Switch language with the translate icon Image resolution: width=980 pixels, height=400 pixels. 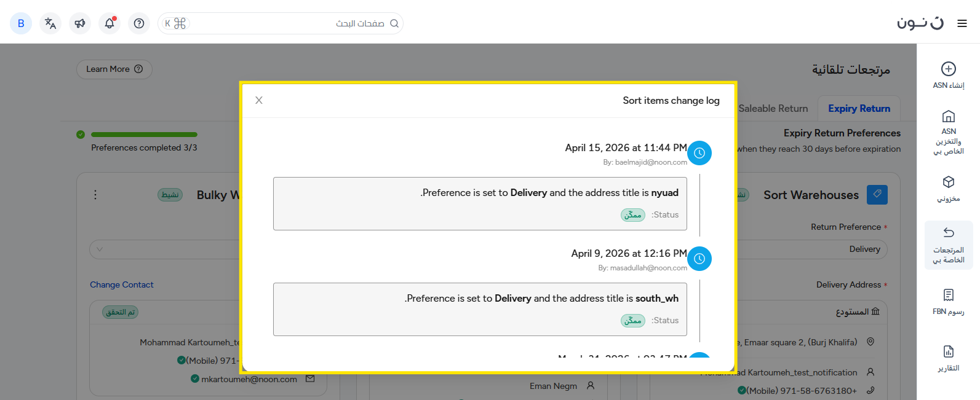(50, 23)
